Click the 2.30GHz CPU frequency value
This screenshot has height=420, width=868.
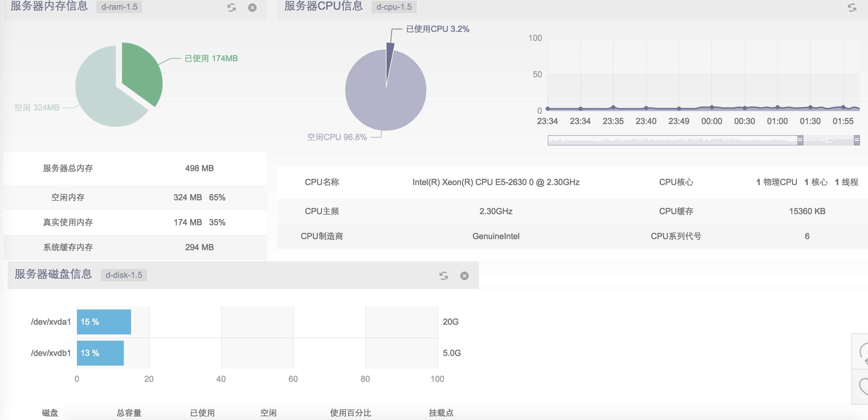point(496,211)
